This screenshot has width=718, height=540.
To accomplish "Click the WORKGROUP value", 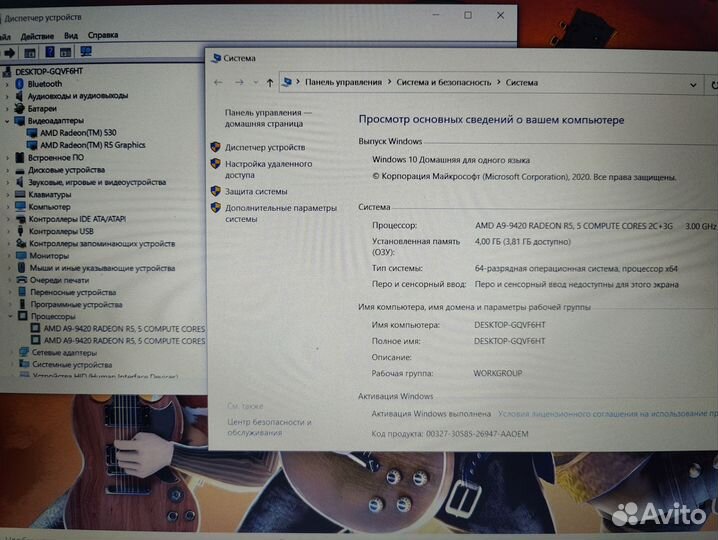I will click(x=498, y=373).
